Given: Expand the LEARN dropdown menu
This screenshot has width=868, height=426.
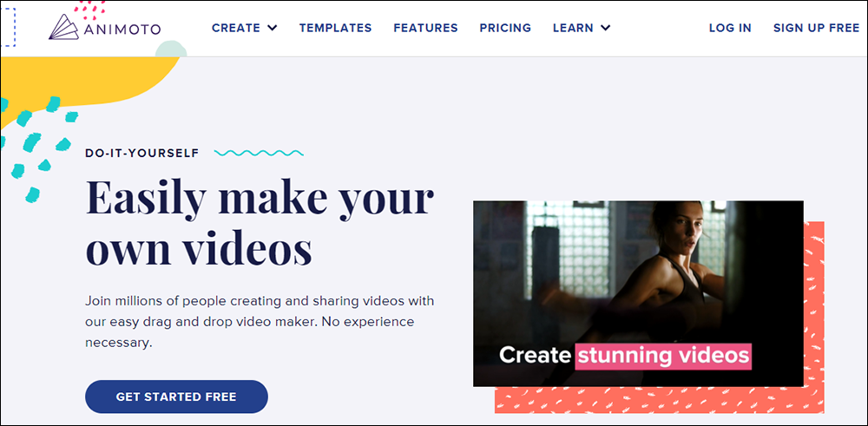Looking at the screenshot, I should pos(582,28).
